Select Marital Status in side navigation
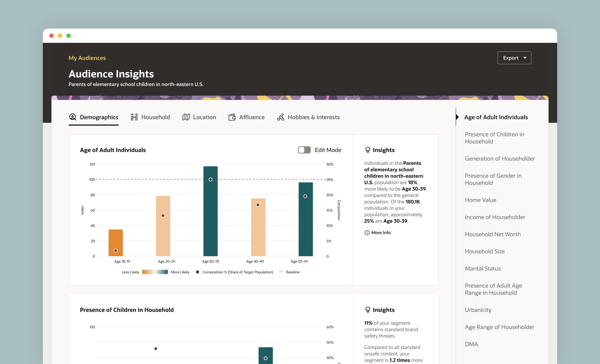The width and height of the screenshot is (600, 364). point(483,268)
